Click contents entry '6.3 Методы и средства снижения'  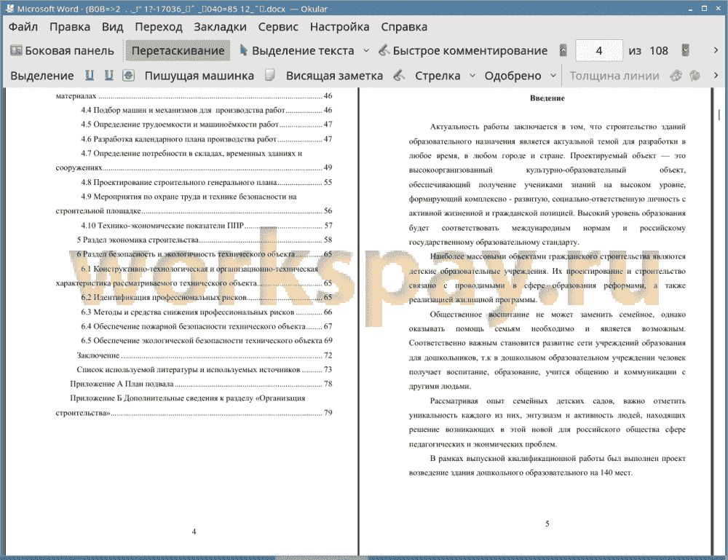click(x=207, y=312)
